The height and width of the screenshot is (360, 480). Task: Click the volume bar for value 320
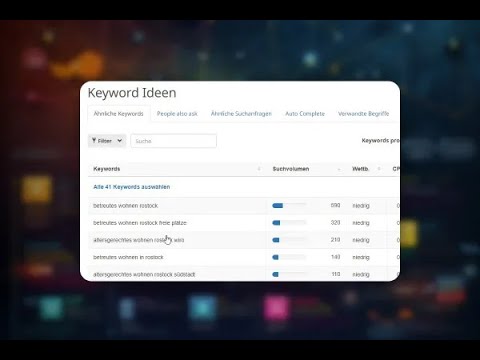(x=289, y=223)
